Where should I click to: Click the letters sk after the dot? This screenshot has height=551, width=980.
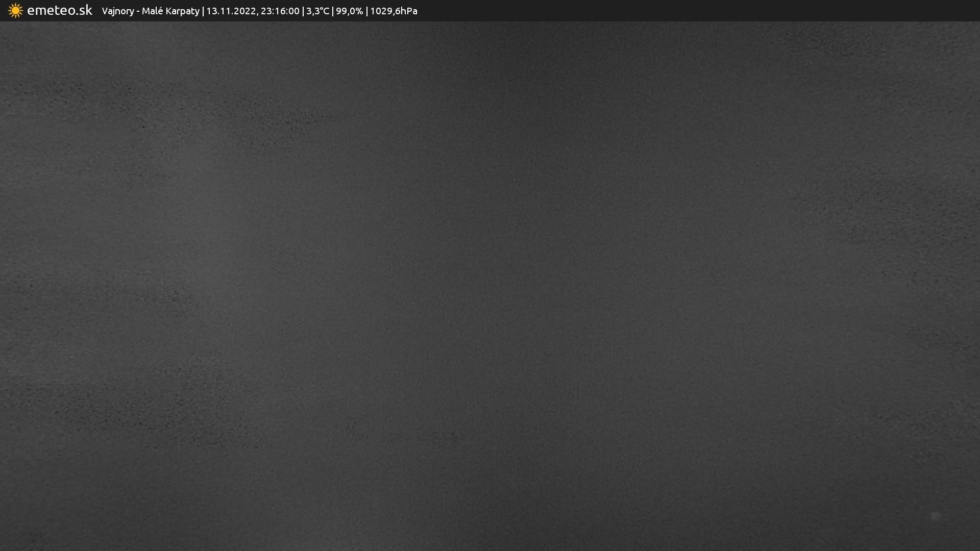pos(85,11)
